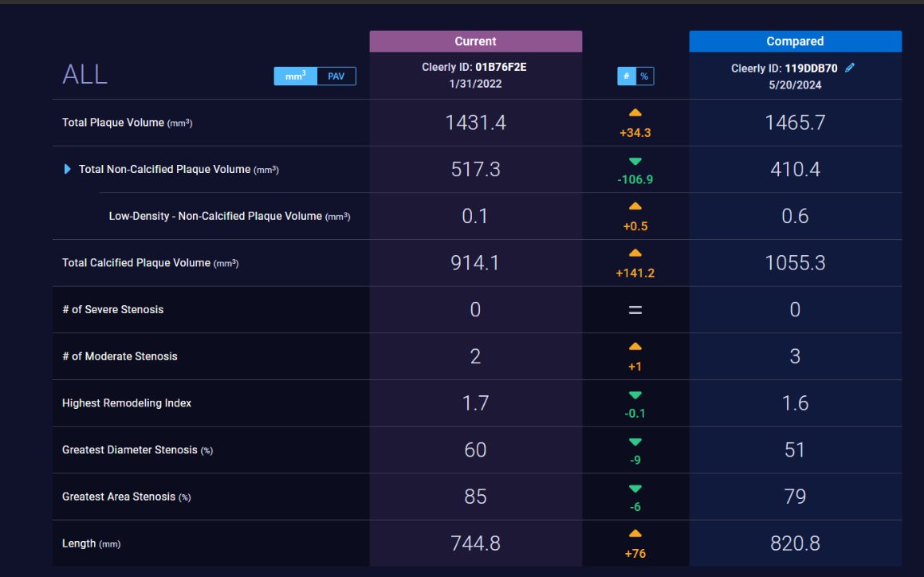Click the +141.2 difference value

coord(635,273)
